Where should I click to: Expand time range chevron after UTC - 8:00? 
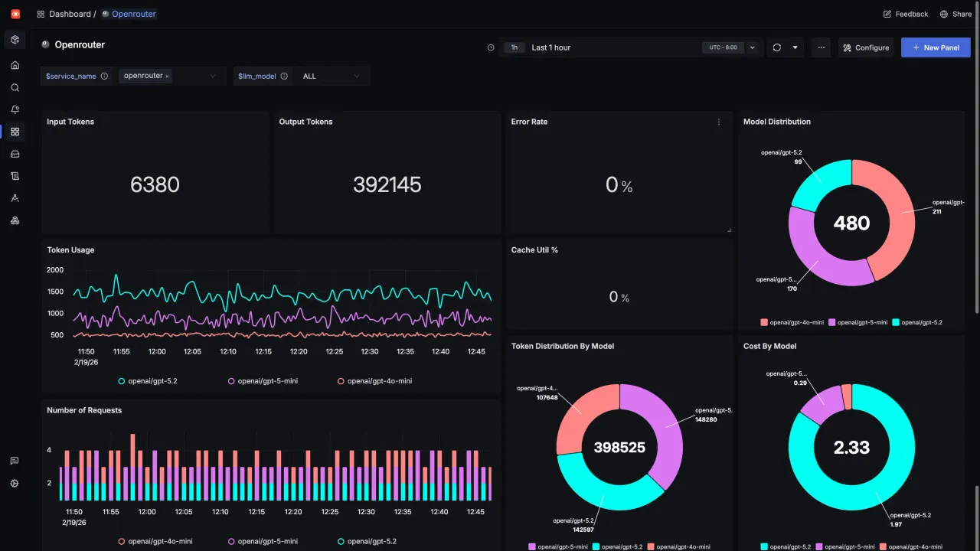(x=753, y=47)
